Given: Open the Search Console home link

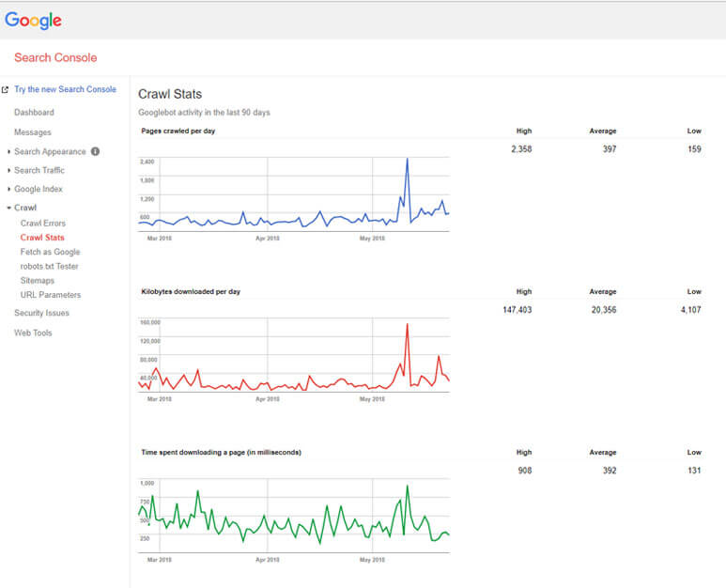Looking at the screenshot, I should coord(55,58).
